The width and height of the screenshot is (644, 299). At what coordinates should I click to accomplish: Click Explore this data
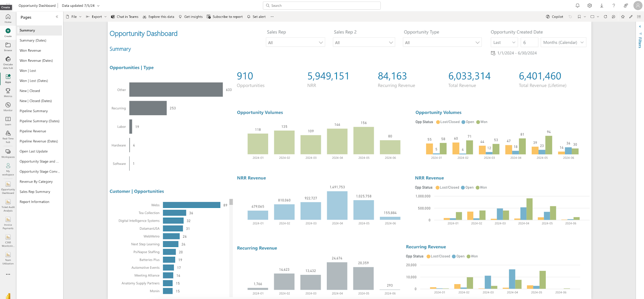[x=159, y=17]
